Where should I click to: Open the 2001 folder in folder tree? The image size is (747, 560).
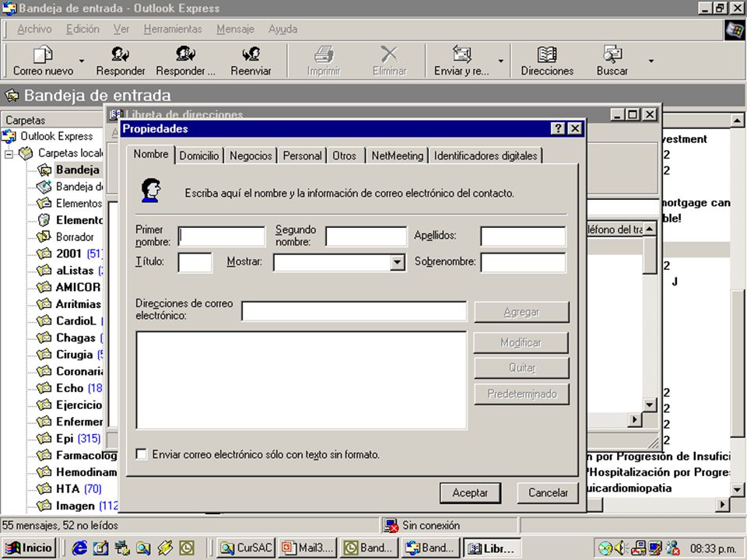click(69, 254)
